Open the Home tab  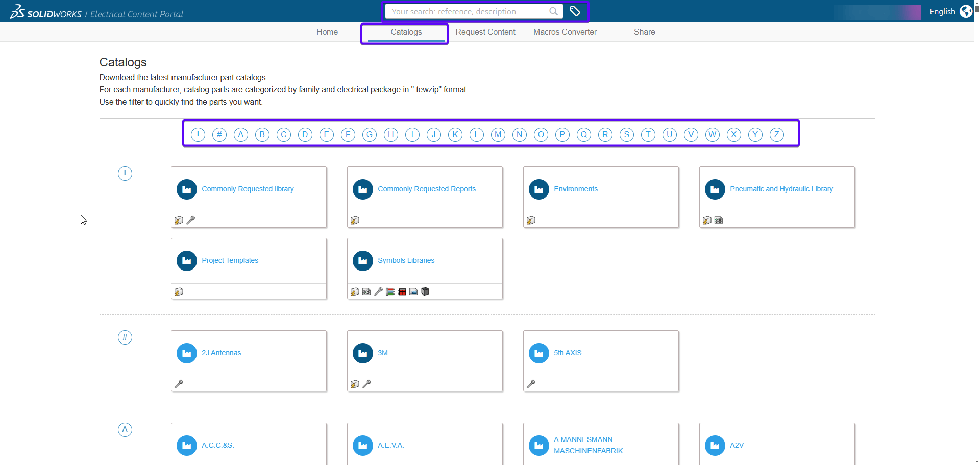coord(327,32)
